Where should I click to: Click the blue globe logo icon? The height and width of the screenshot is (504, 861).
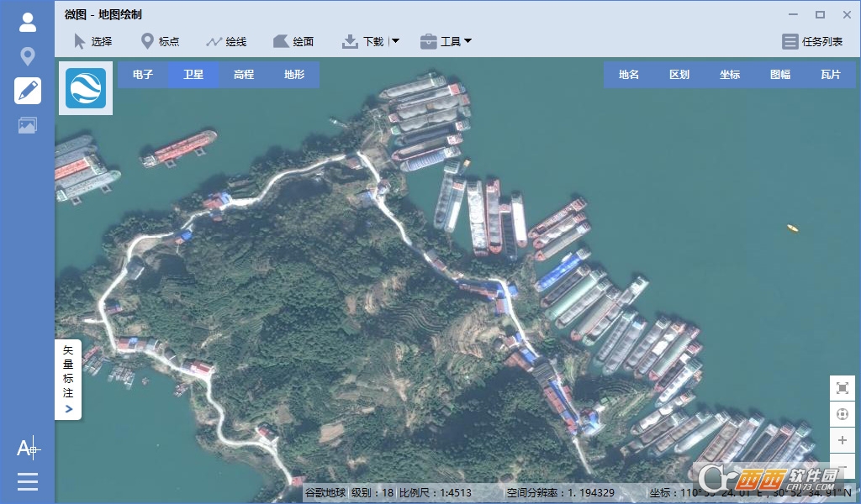point(86,88)
